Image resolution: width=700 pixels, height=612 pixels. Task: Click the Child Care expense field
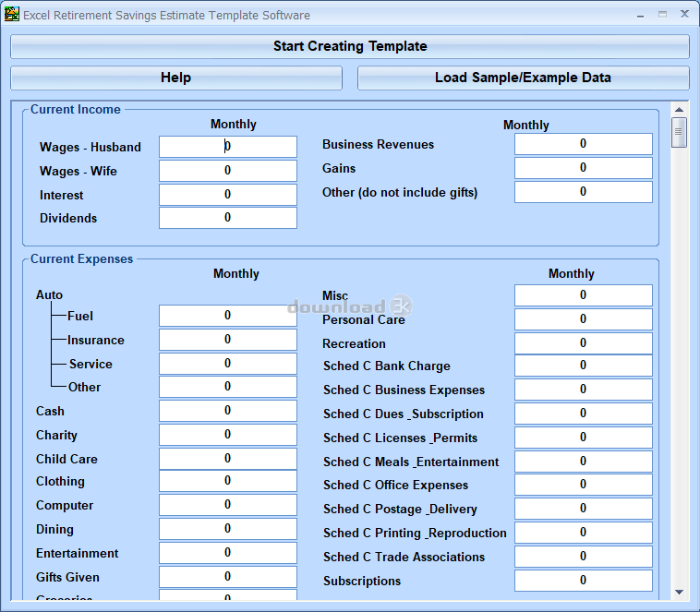coord(228,459)
